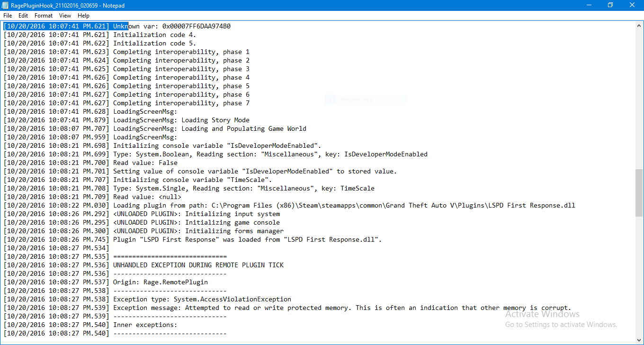Place cursor on the "Initialization code 4." line
Screen dimensions: 644x345
154,35
